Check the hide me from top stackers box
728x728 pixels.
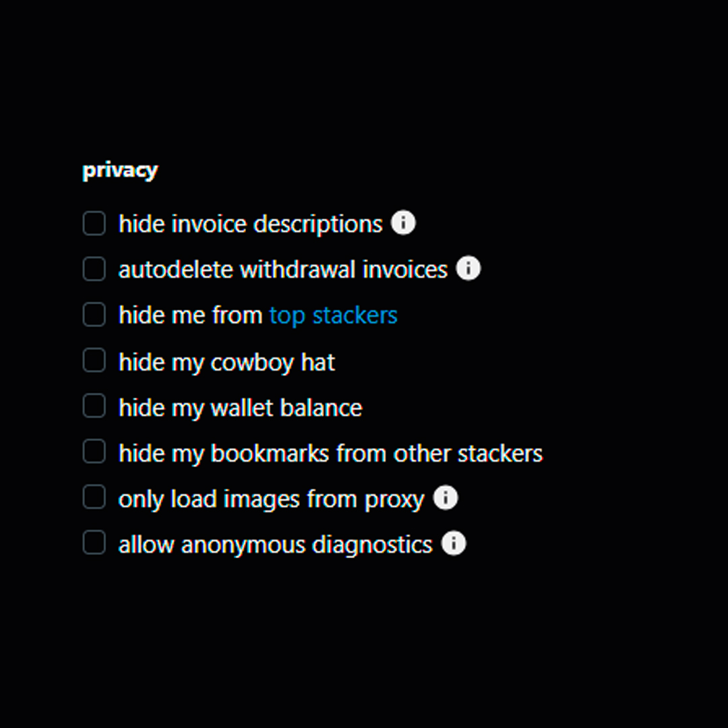tap(94, 315)
